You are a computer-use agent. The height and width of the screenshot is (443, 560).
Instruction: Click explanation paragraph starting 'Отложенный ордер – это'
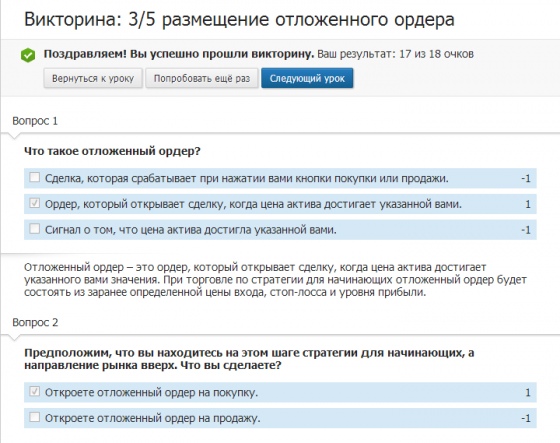[275, 280]
